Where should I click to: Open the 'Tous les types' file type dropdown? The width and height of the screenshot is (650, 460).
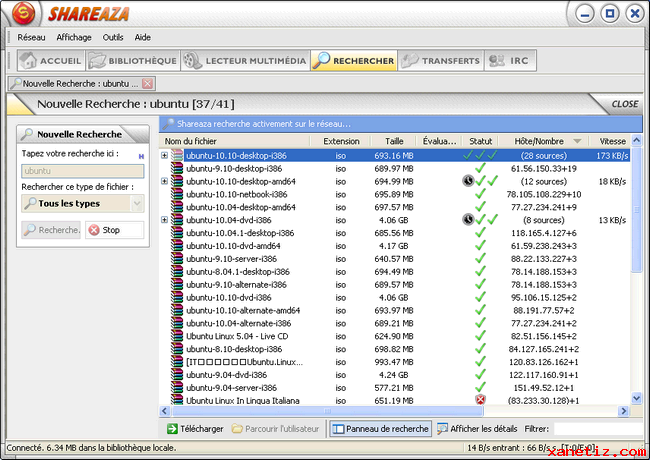pyautogui.click(x=82, y=203)
